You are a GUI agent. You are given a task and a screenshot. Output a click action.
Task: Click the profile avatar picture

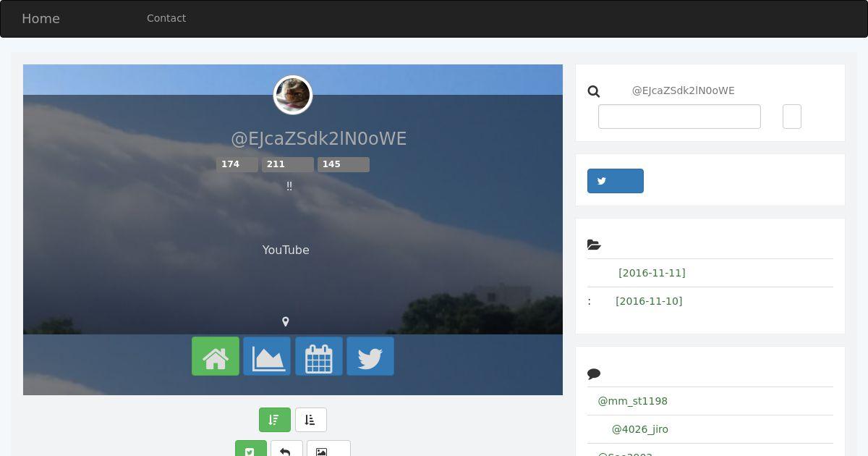(x=293, y=95)
